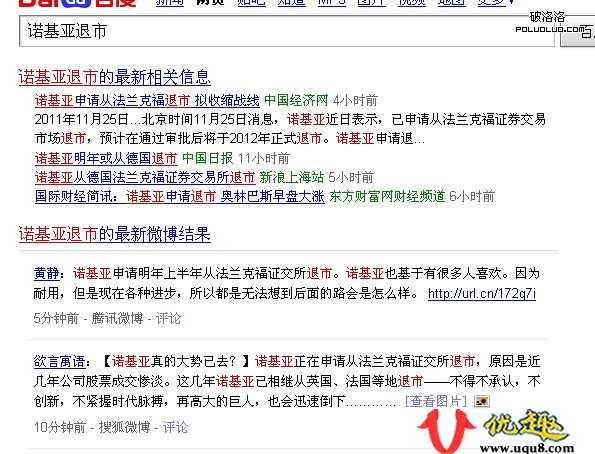Screen dimensions: 595x454
Task: Open 诺基亚退市的最新微博结果 heading link
Action: (x=115, y=234)
